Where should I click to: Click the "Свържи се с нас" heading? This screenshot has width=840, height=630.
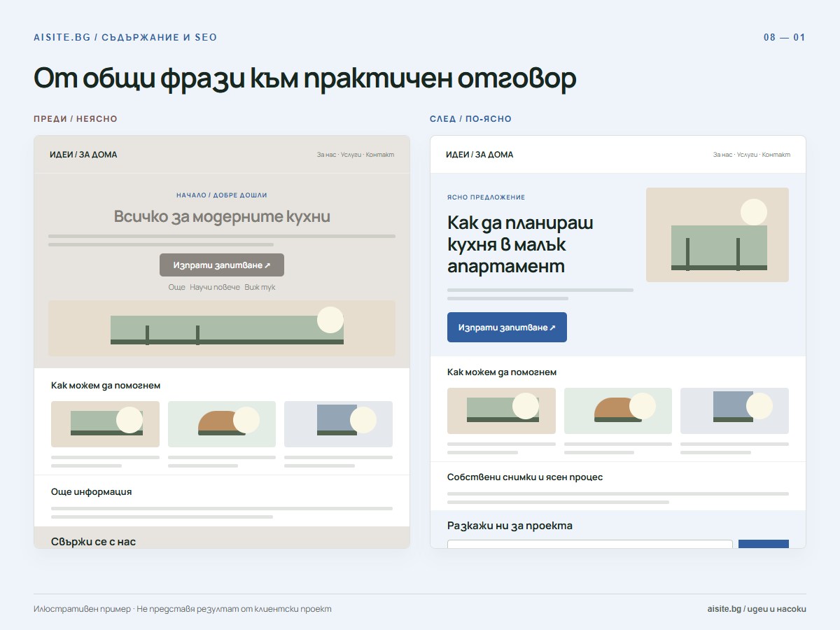click(x=93, y=542)
